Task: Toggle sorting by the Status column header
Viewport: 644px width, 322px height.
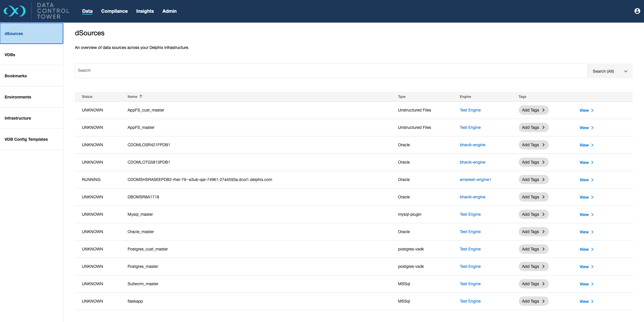Action: pos(87,96)
